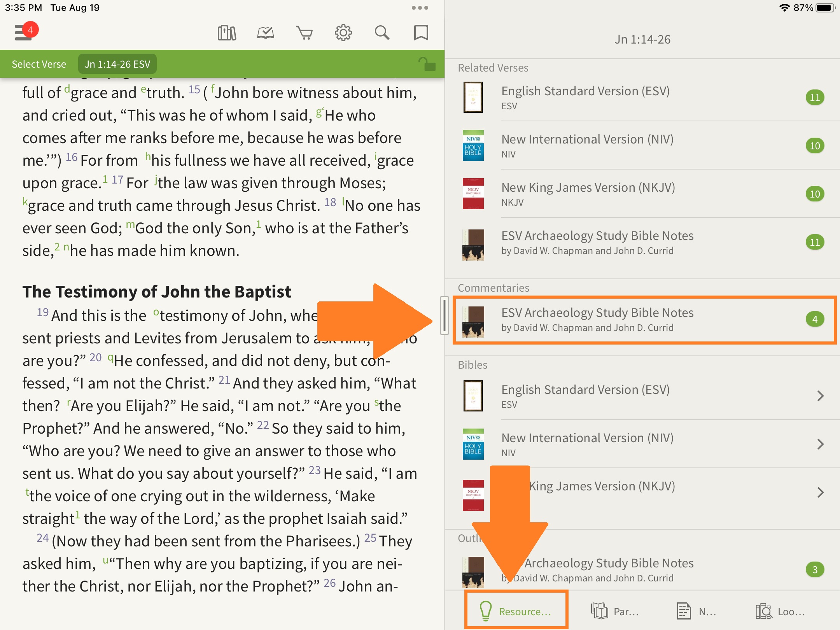Select the Parallel tab
Screen dimensions: 840x630
coord(614,611)
